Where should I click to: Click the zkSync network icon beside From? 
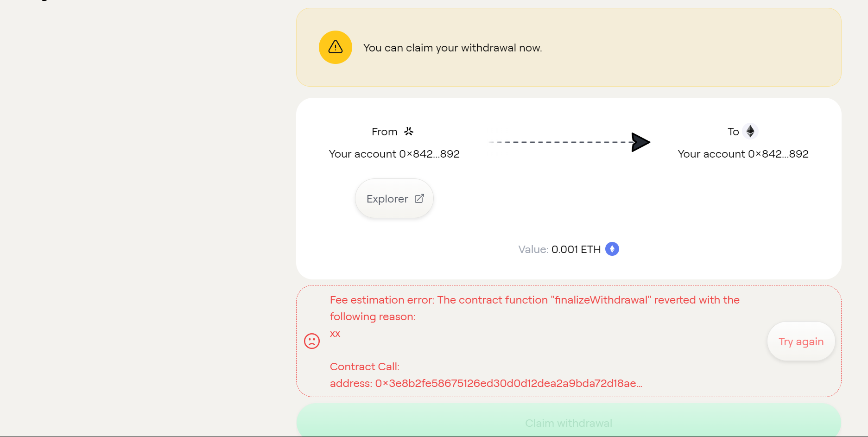tap(408, 132)
